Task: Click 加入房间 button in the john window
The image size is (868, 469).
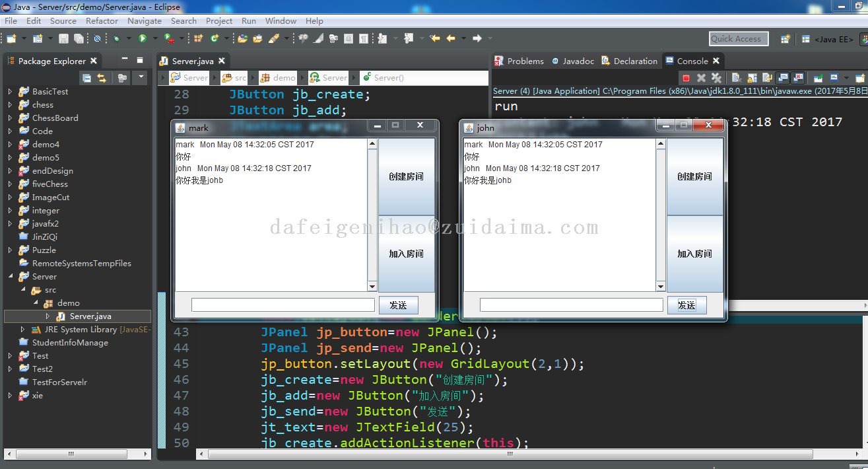Action: coord(695,254)
